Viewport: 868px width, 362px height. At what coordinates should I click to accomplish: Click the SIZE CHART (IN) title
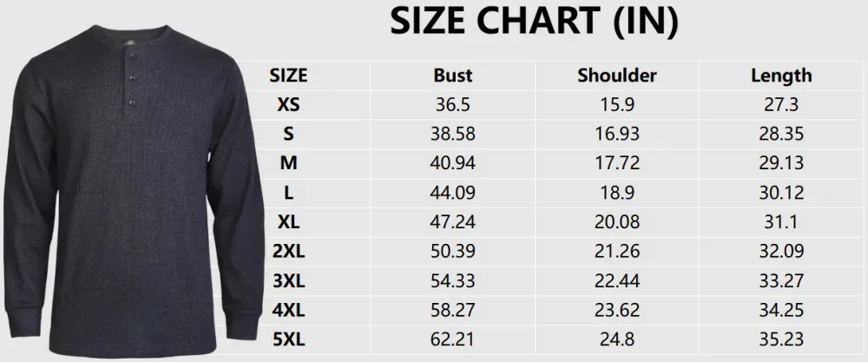click(534, 23)
